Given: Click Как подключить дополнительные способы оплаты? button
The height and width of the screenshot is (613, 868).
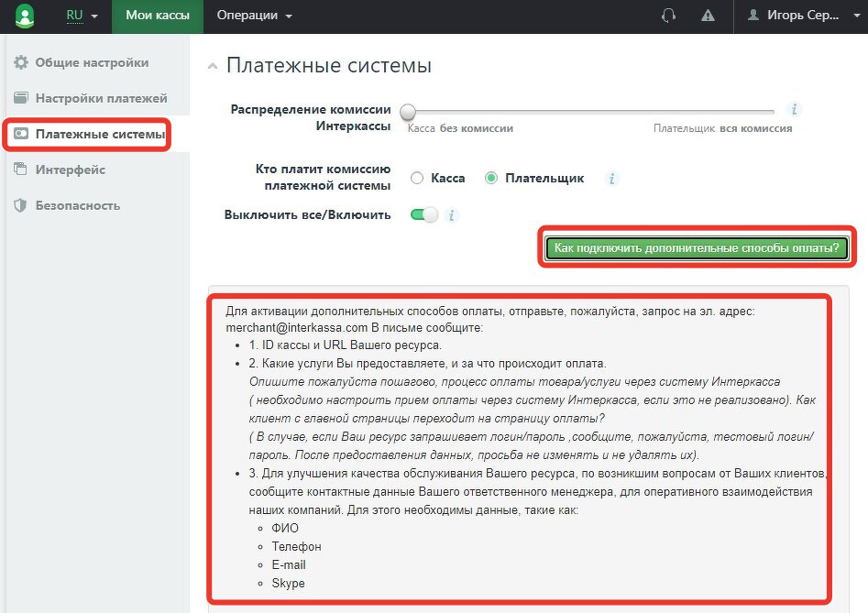Looking at the screenshot, I should [697, 247].
